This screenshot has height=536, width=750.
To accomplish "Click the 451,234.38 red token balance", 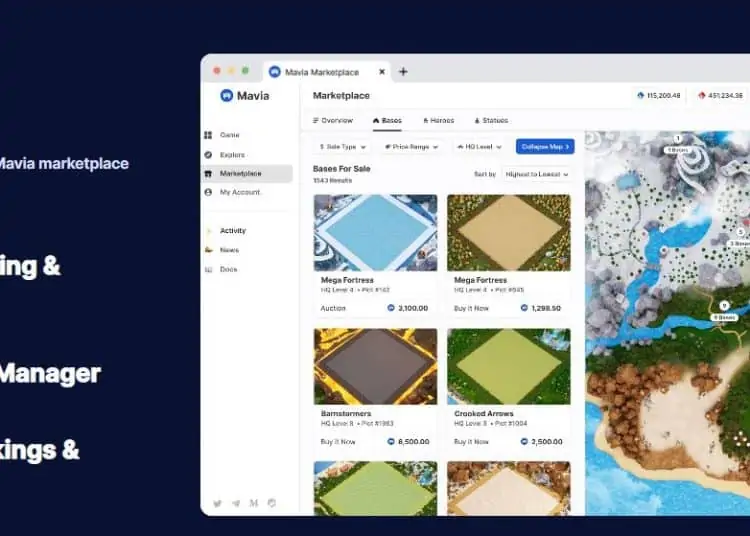I will click(720, 96).
